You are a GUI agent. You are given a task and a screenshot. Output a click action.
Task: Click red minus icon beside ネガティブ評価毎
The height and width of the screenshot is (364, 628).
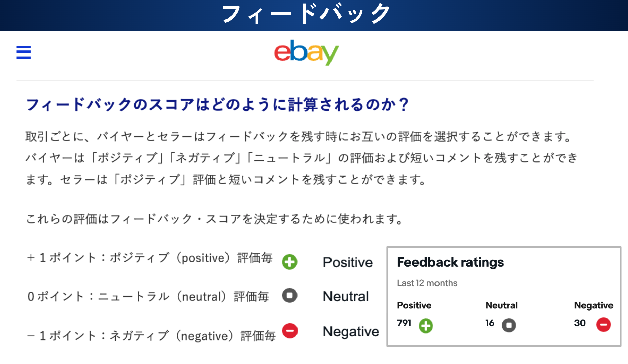click(x=290, y=331)
